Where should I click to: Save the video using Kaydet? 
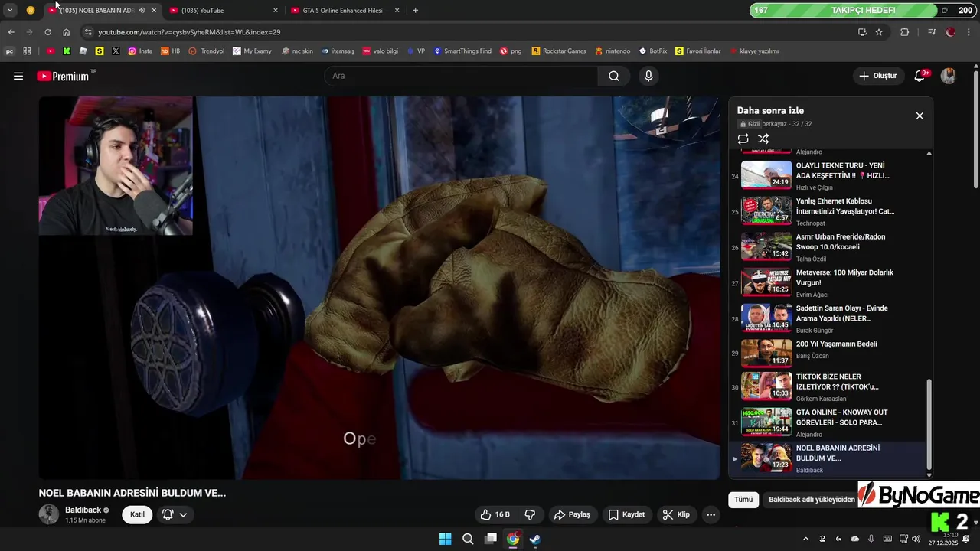[x=626, y=514]
